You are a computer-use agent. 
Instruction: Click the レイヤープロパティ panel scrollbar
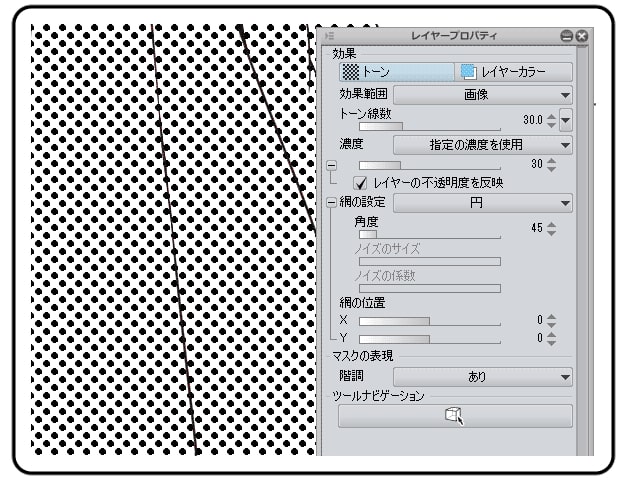coord(582,249)
